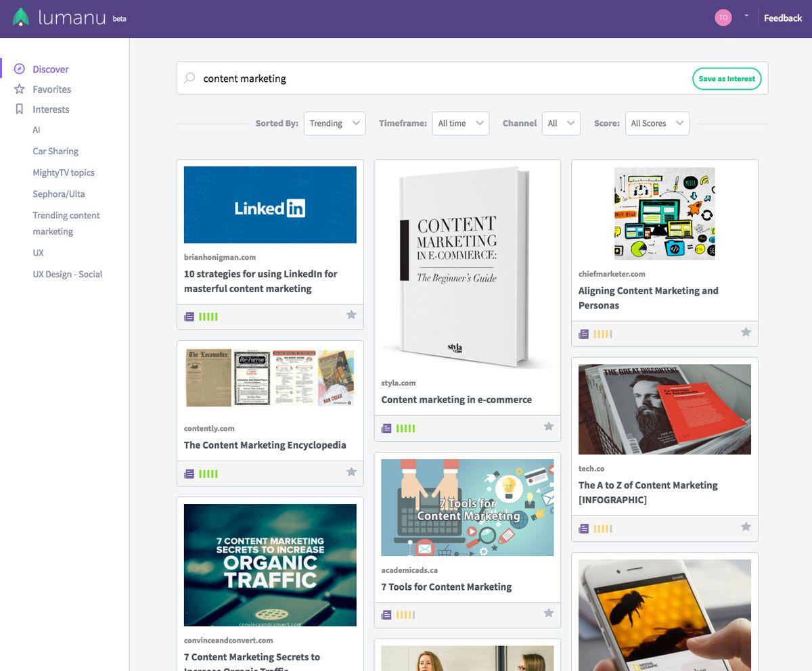Screen dimensions: 812x671
Task: Open the Feedback link
Action: pos(783,18)
